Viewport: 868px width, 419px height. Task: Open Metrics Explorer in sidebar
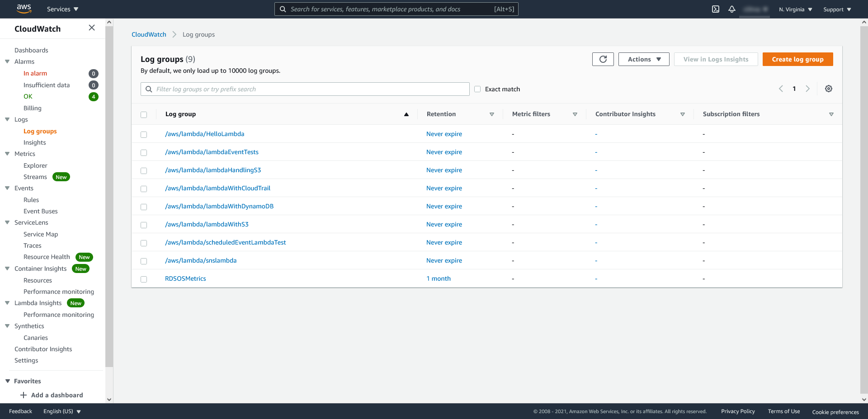pyautogui.click(x=35, y=165)
